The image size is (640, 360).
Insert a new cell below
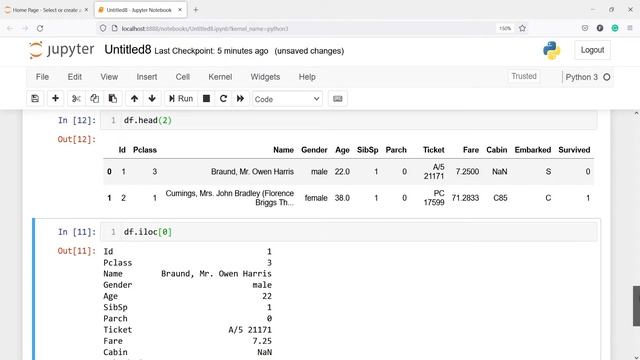pyautogui.click(x=56, y=99)
